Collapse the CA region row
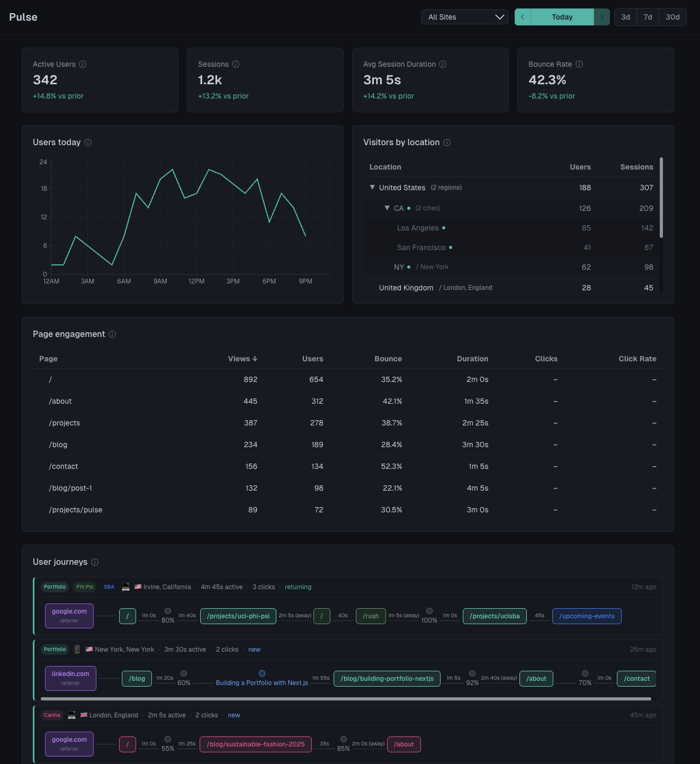The height and width of the screenshot is (764, 700). click(387, 208)
